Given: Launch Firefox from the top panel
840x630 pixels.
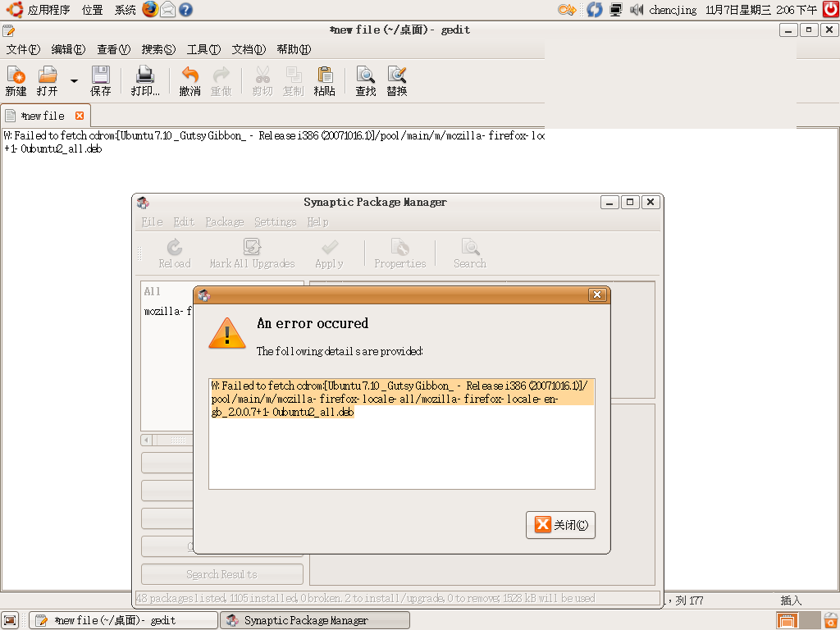Looking at the screenshot, I should click(150, 10).
